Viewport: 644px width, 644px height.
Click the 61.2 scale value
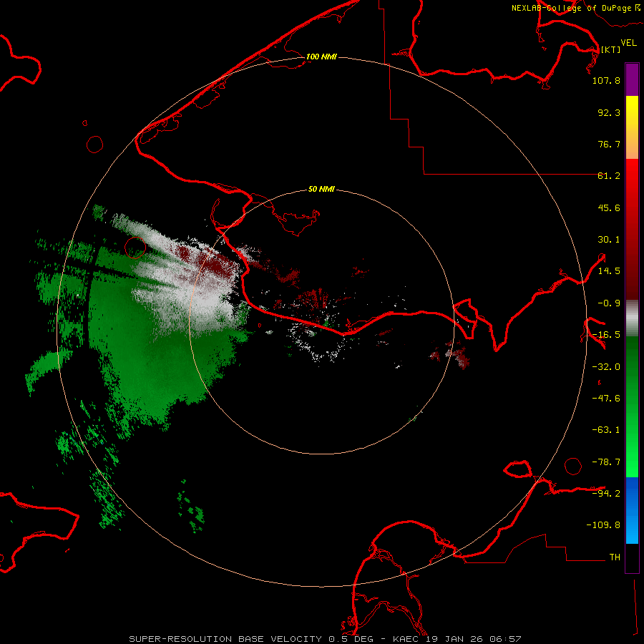(609, 176)
